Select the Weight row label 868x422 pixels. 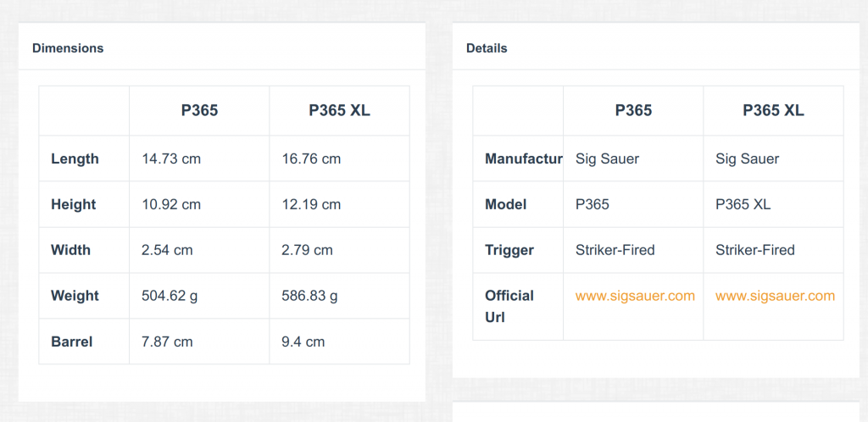(x=75, y=296)
